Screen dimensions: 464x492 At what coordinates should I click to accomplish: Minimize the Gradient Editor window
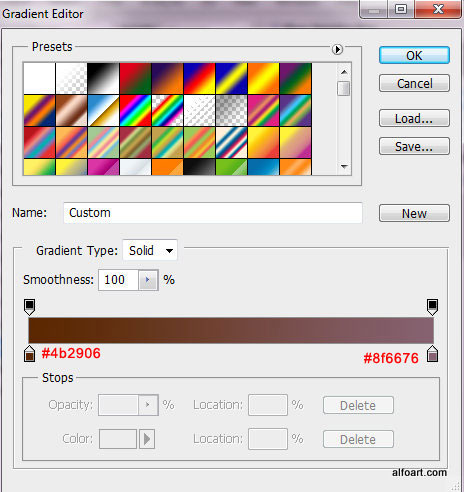(374, 9)
